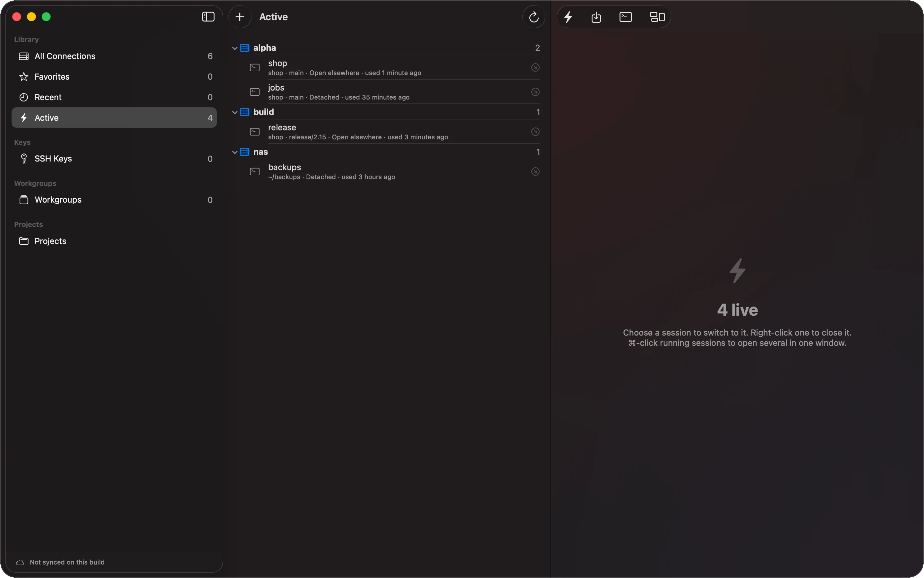Open Favorites in the sidebar

click(114, 77)
